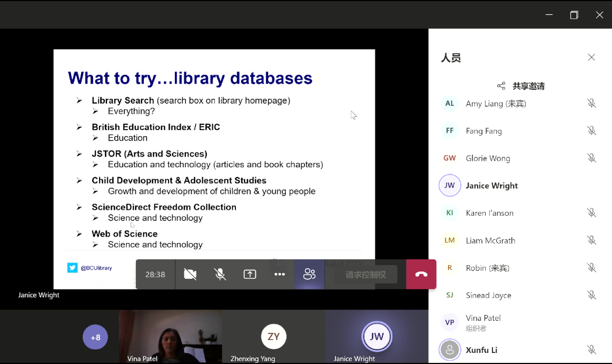Click the muted mic icon for Xunfu Li
This screenshot has width=612, height=364.
pyautogui.click(x=591, y=350)
